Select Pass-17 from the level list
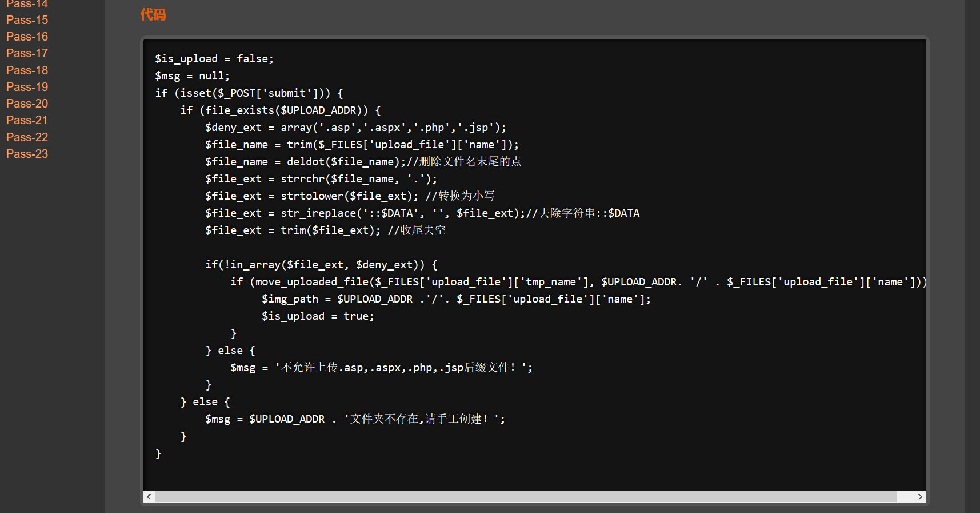The height and width of the screenshot is (513, 980). tap(27, 53)
